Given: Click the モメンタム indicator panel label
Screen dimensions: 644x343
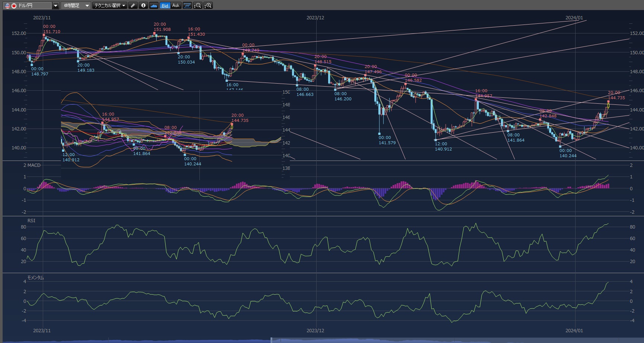Looking at the screenshot, I should tap(35, 278).
